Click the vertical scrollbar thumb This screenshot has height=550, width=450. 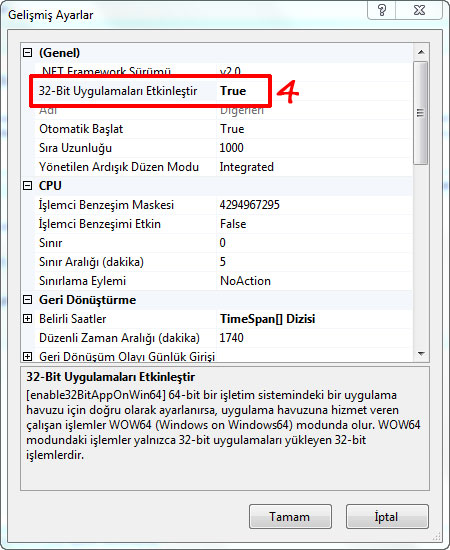click(x=421, y=113)
